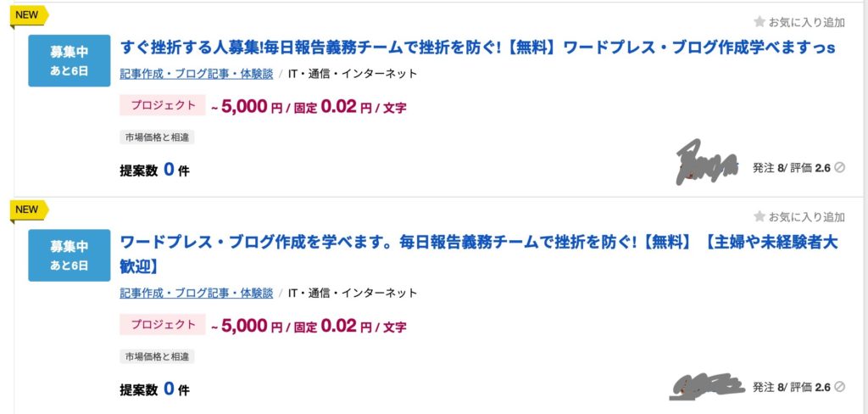
Task: Click 市場価格と相違 tag on second listing
Action: [x=157, y=356]
